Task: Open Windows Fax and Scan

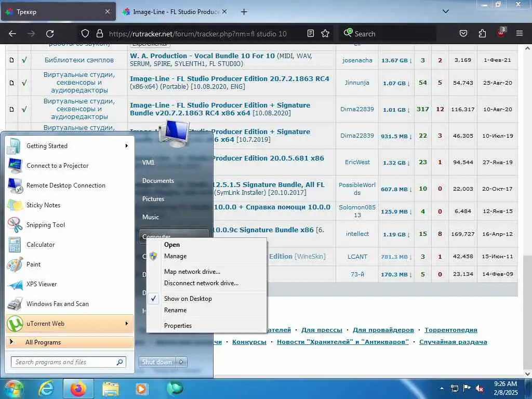Action: click(x=69, y=303)
